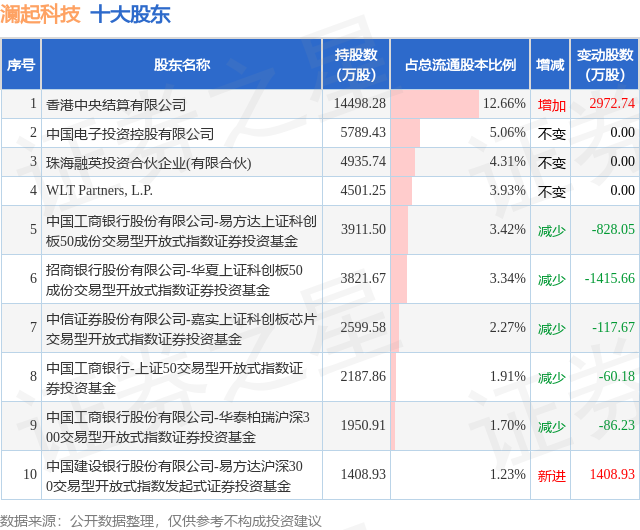Click 减少 in the 1950.91 row
Screen dimensions: 640x530
coord(551,427)
